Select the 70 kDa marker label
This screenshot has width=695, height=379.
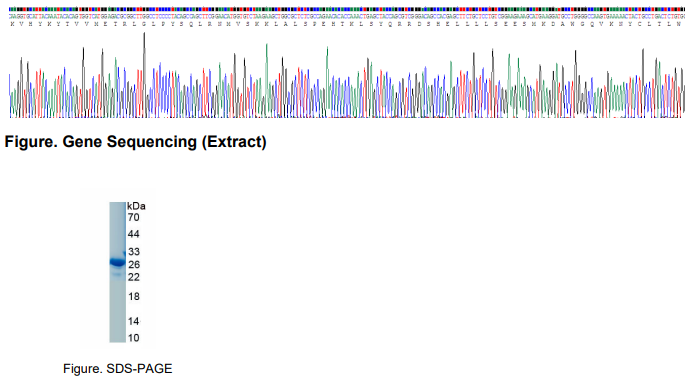click(x=133, y=217)
